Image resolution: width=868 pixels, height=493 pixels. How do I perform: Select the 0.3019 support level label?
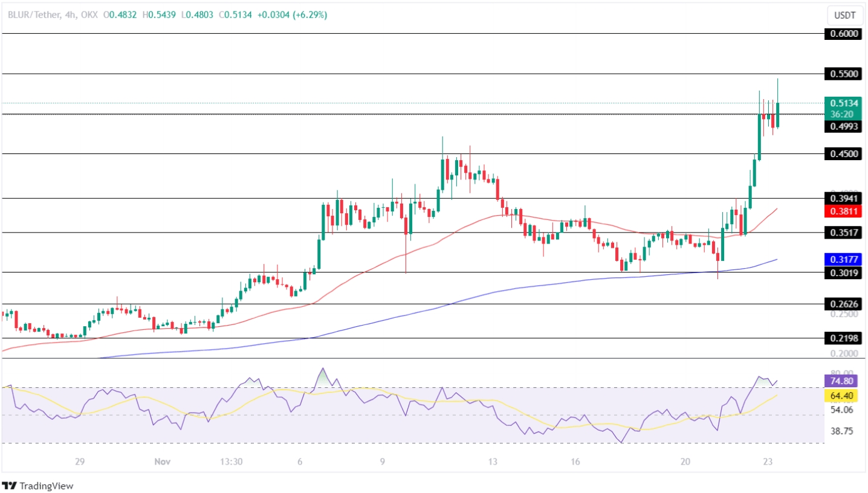tap(843, 272)
